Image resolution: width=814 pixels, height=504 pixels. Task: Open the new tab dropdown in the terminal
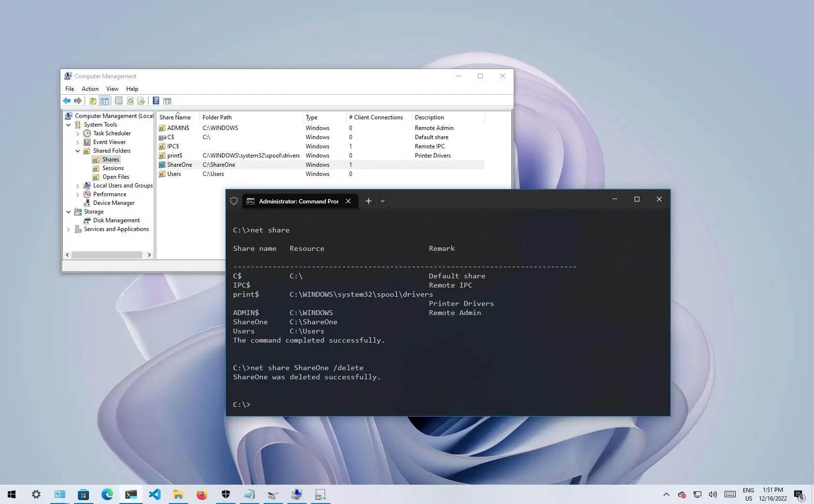pyautogui.click(x=383, y=201)
